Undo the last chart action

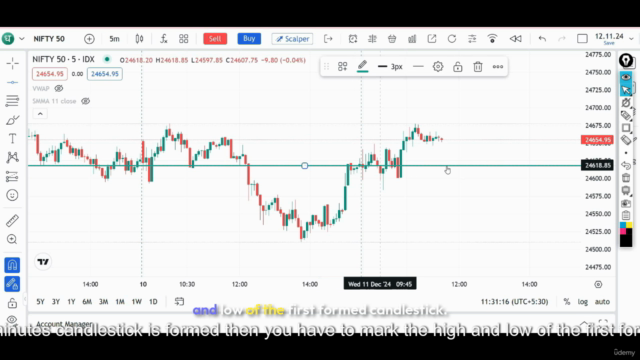click(x=542, y=39)
